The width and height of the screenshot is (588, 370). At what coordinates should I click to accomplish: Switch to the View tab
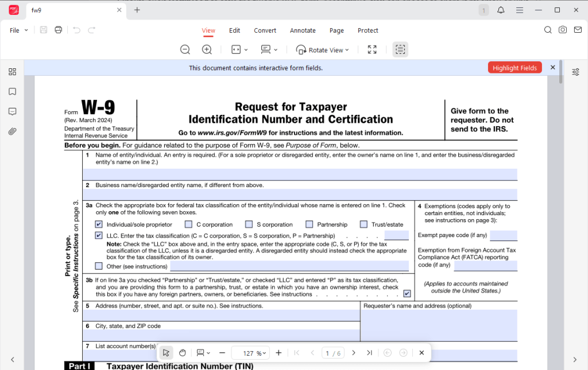pyautogui.click(x=208, y=30)
